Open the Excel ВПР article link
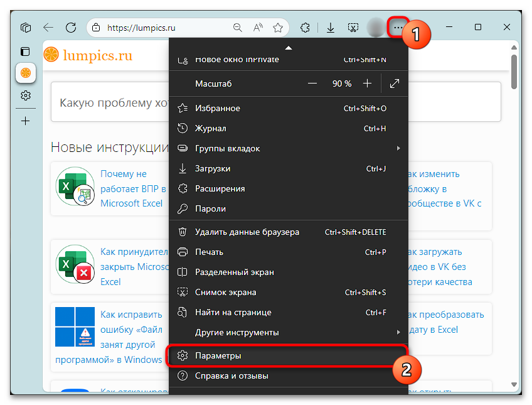532x405 pixels. tap(132, 188)
